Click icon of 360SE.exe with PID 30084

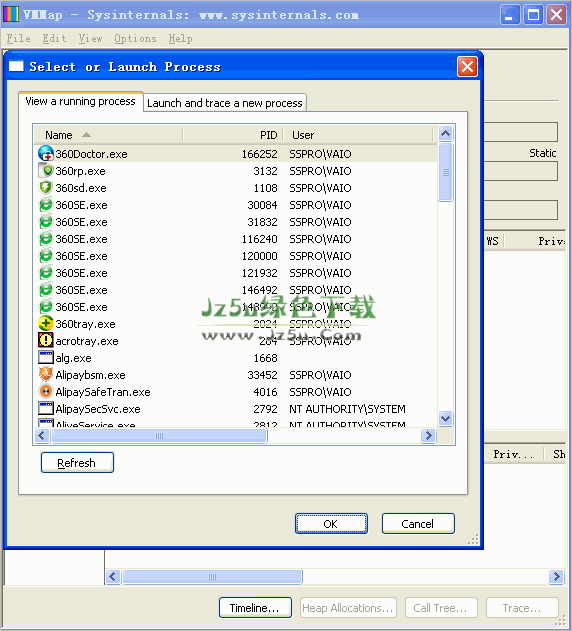point(46,205)
